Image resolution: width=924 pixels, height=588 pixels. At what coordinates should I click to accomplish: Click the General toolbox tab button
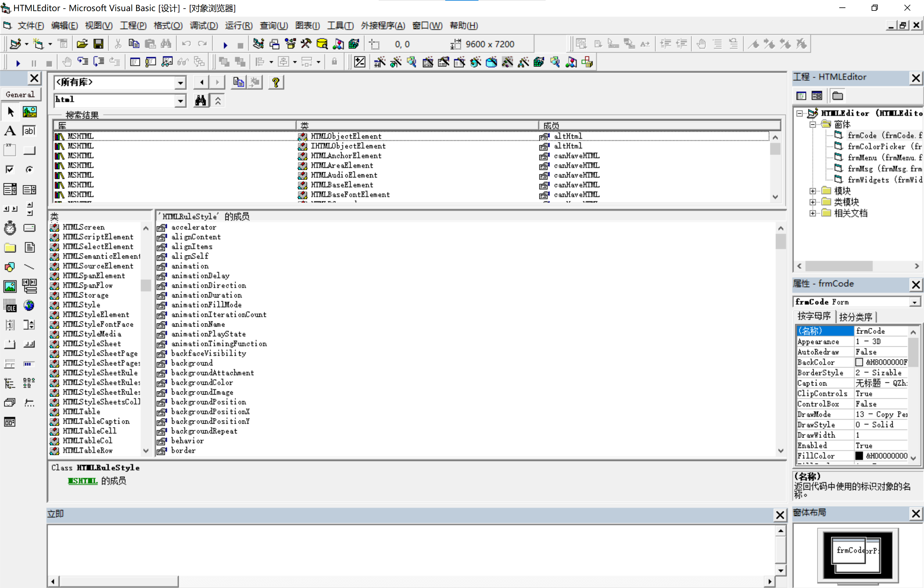pyautogui.click(x=20, y=94)
